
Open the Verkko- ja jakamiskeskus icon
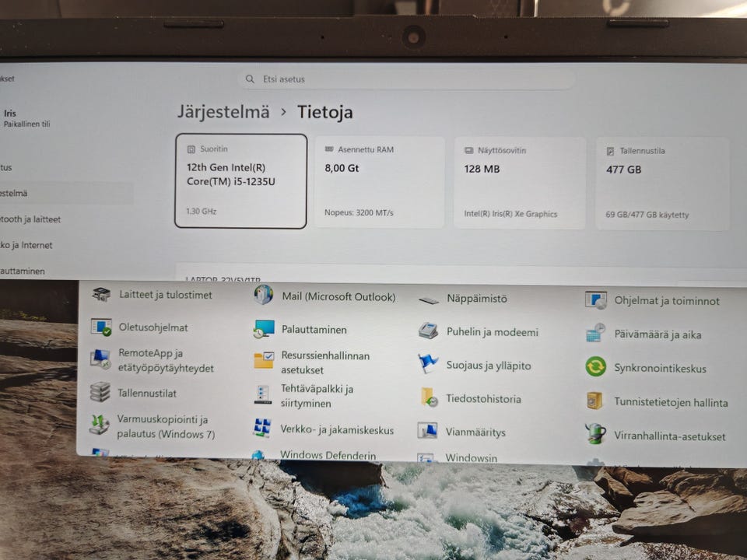(262, 428)
